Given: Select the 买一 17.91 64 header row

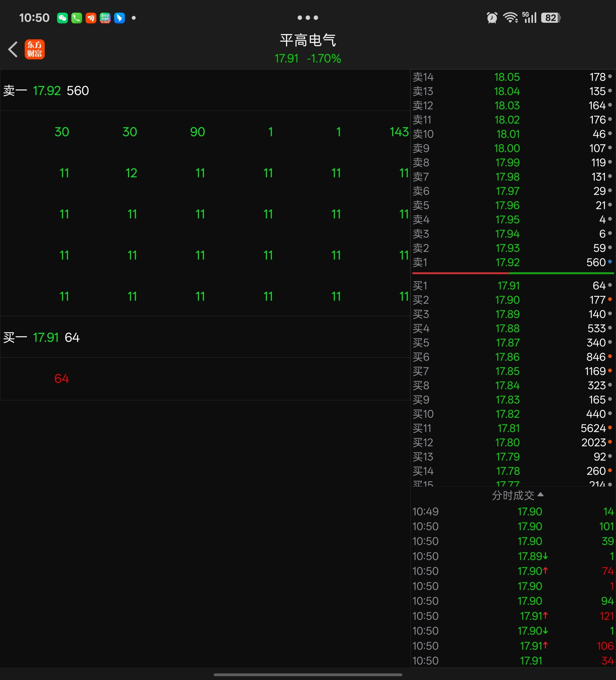Looking at the screenshot, I should tap(41, 337).
